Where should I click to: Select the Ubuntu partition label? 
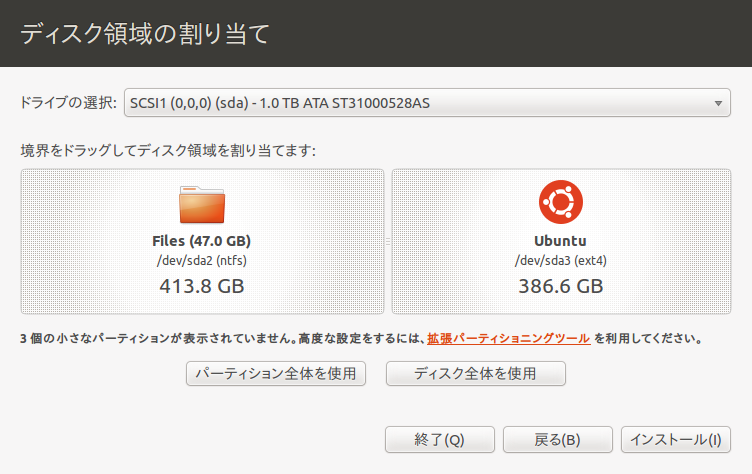560,241
